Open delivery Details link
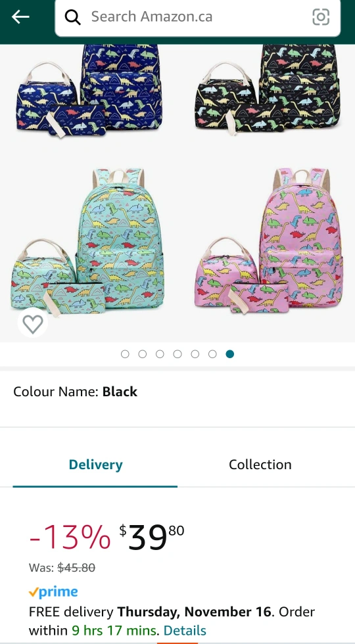 tap(185, 630)
